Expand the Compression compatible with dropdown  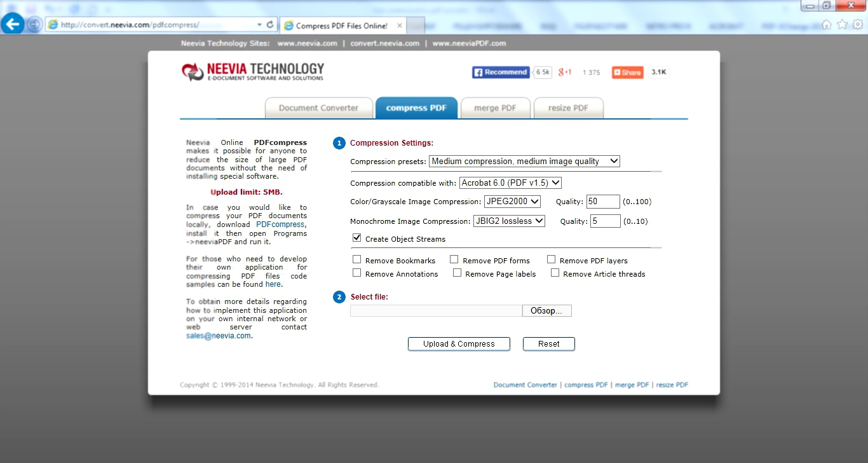pyautogui.click(x=510, y=183)
